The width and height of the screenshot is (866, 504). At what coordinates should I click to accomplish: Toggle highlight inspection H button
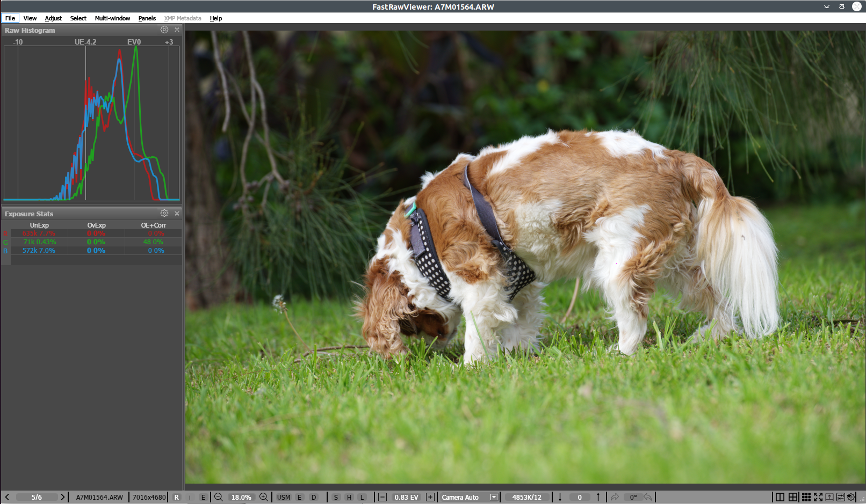(349, 497)
